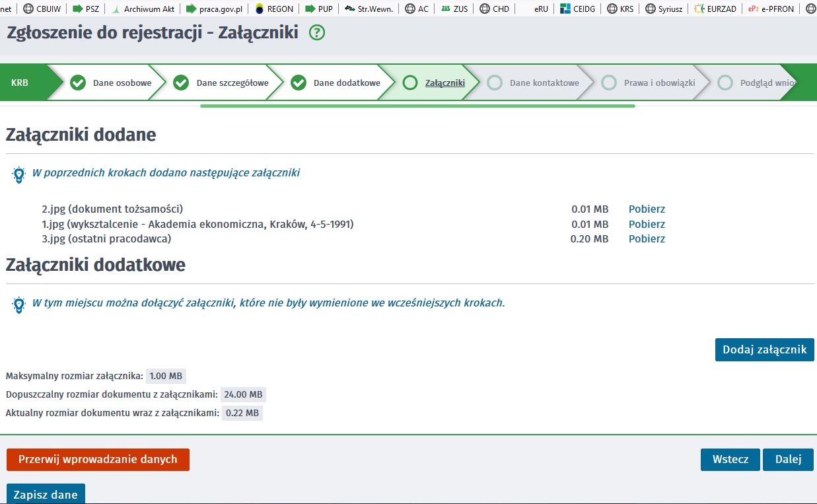Download the 1.jpg education attachment
This screenshot has height=504, width=817.
coord(647,224)
